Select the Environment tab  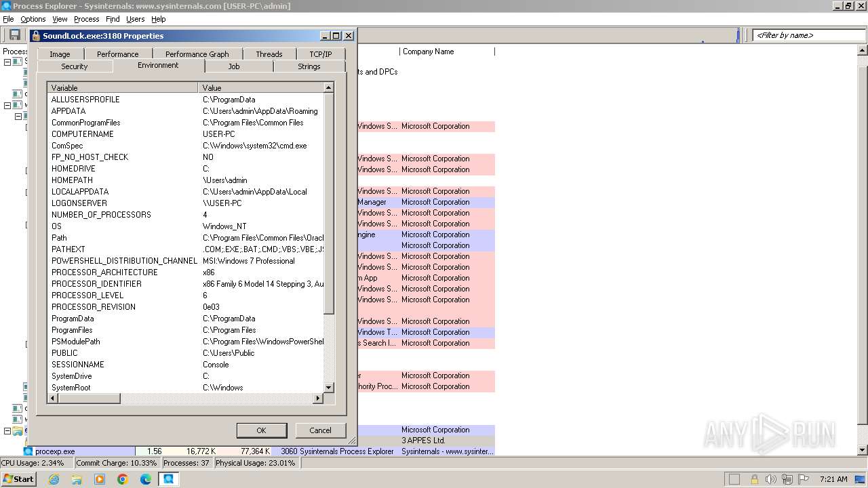tap(158, 65)
